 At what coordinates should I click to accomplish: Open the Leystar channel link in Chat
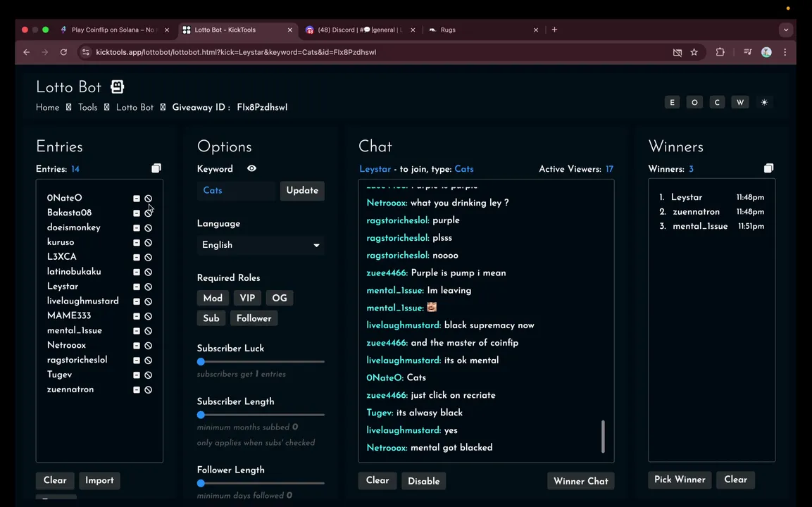point(375,169)
